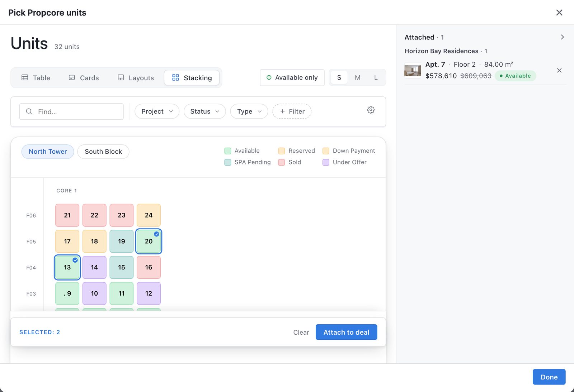Deselect checked unit 13 on floor F04
This screenshot has height=392, width=574.
[67, 267]
